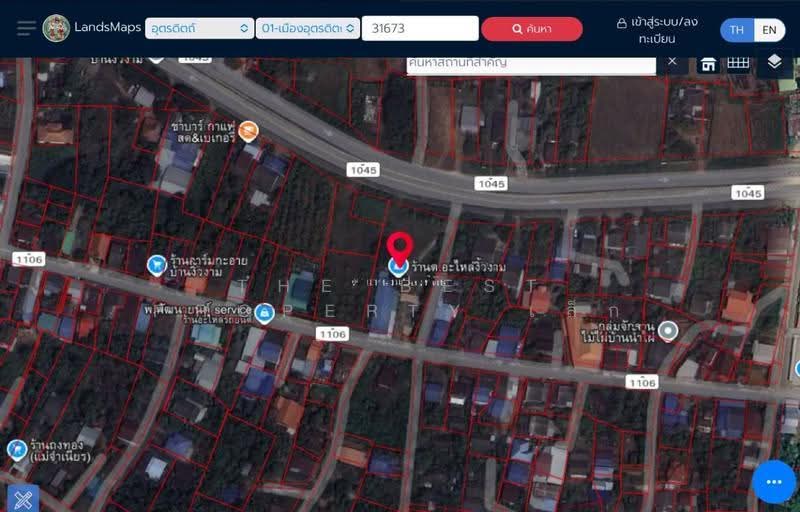Click the red location pin marker
This screenshot has width=800, height=512.
399,247
